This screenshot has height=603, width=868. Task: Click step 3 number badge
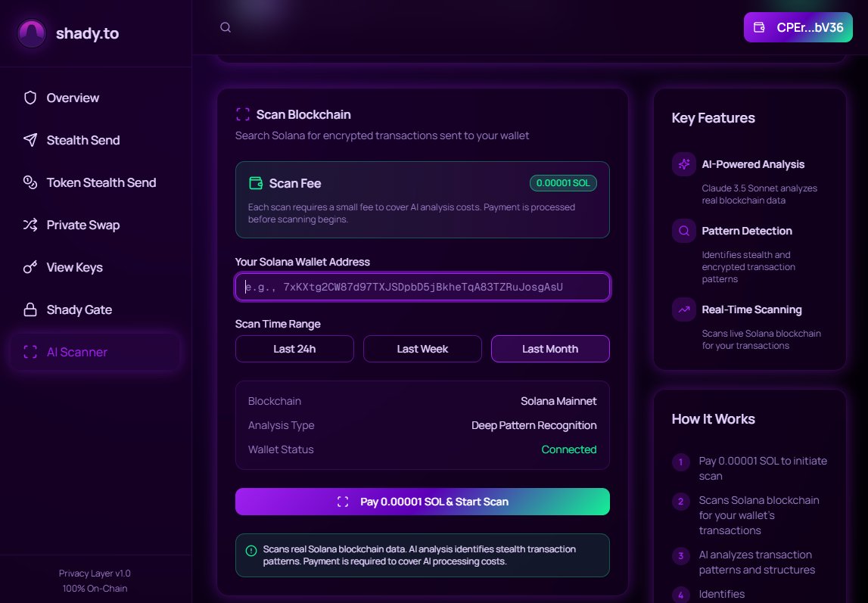(681, 556)
